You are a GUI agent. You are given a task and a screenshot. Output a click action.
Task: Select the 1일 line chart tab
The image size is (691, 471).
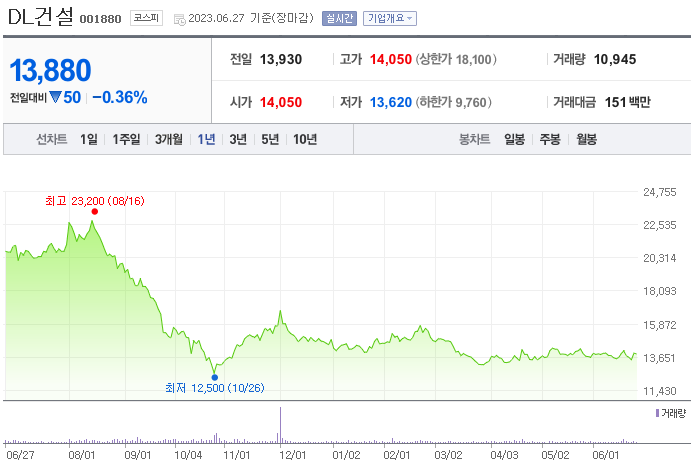(89, 139)
